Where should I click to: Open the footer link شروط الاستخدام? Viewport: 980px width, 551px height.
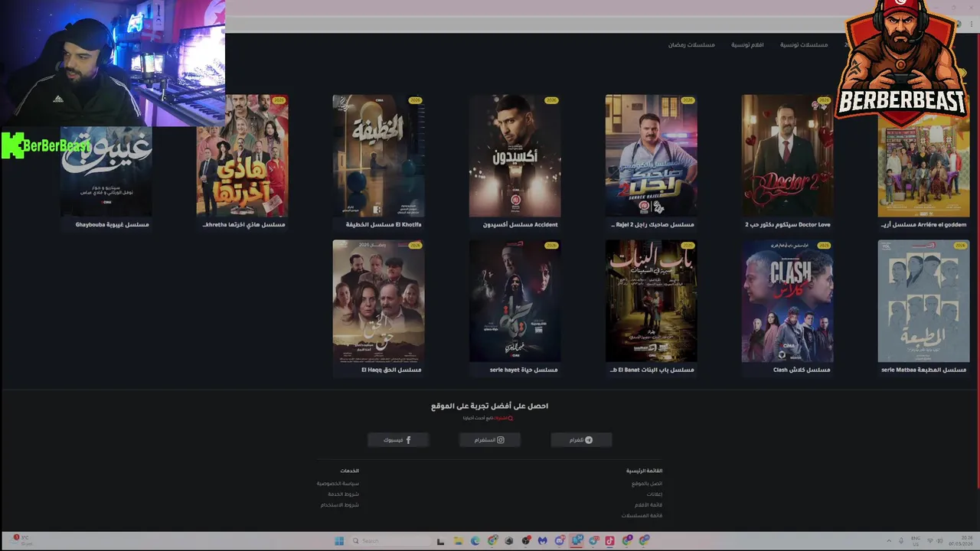pyautogui.click(x=340, y=505)
